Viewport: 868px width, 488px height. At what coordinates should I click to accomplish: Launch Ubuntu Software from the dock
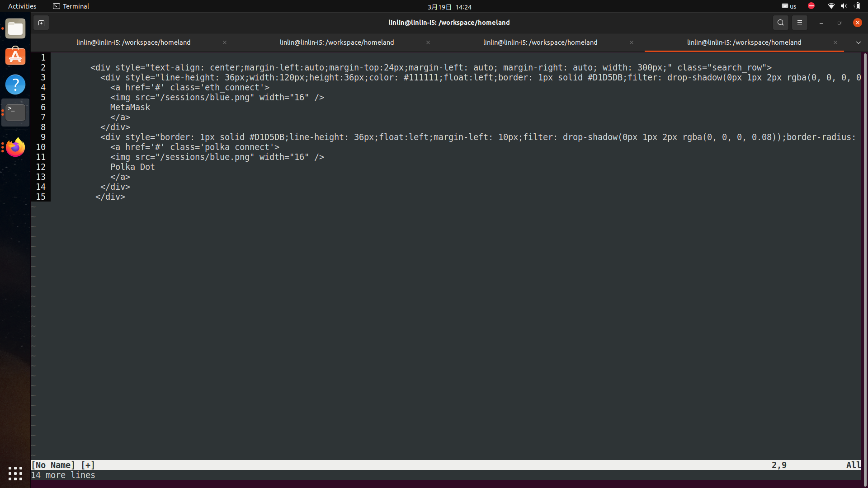(x=15, y=56)
